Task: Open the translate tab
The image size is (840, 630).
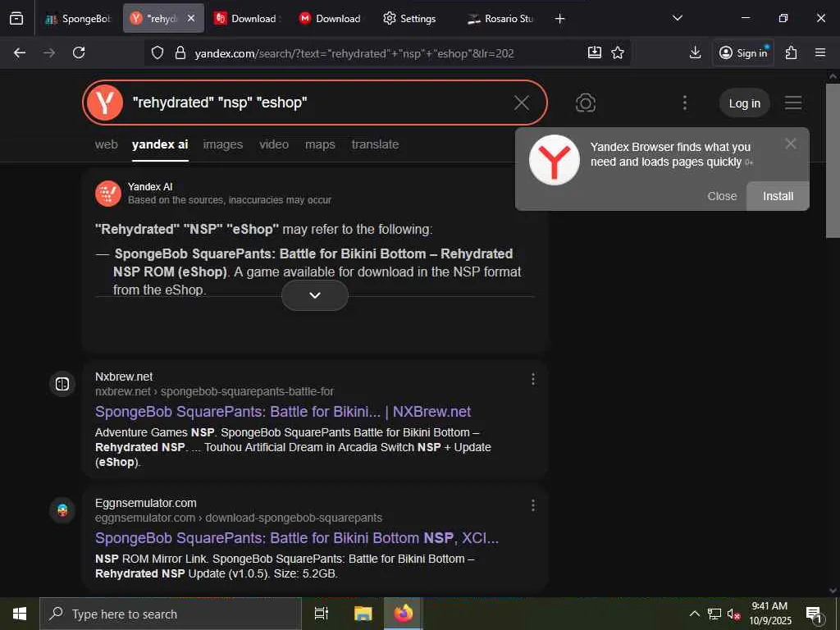Action: click(375, 144)
